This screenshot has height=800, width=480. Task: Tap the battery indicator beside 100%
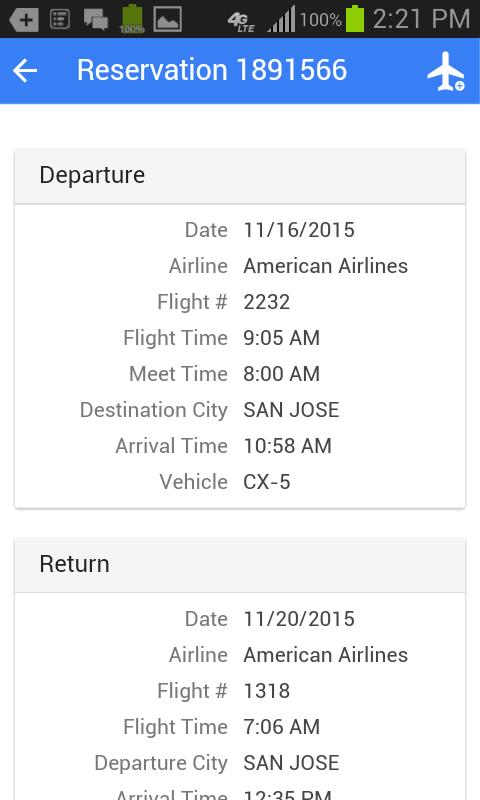[x=355, y=19]
